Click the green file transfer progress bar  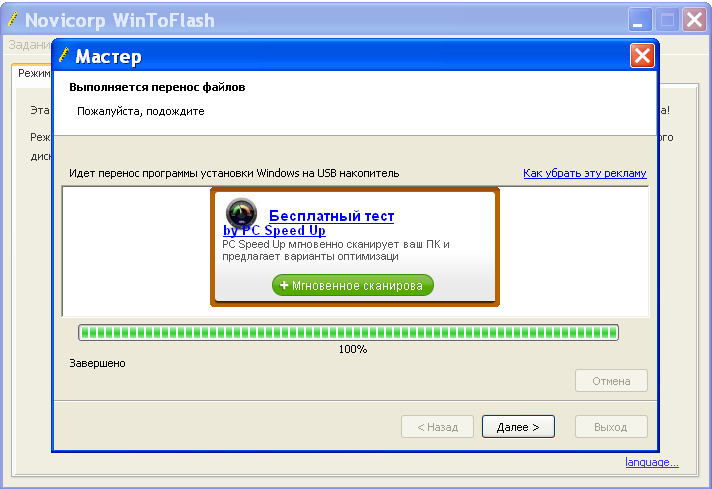(x=348, y=332)
